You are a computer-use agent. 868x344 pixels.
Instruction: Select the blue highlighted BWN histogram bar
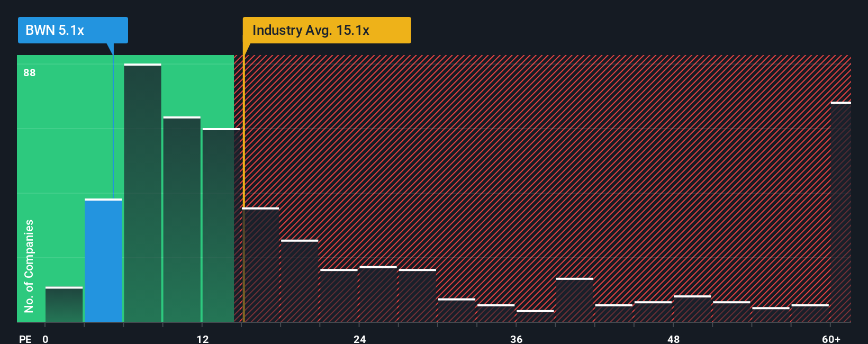[x=103, y=260]
